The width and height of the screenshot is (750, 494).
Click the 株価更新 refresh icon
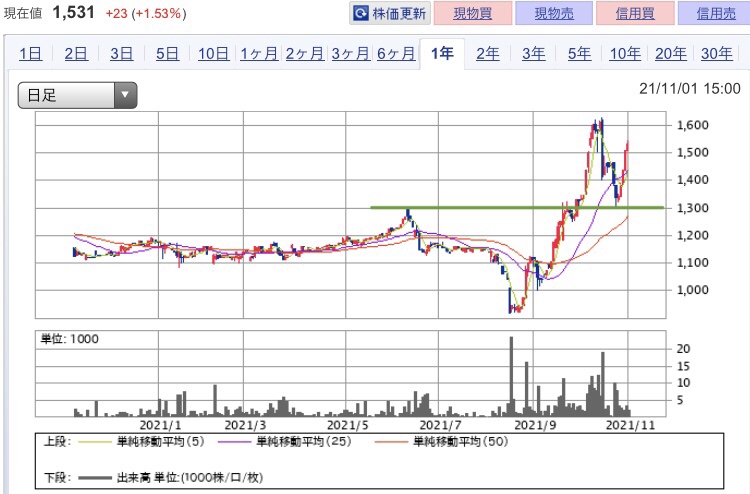[x=361, y=13]
